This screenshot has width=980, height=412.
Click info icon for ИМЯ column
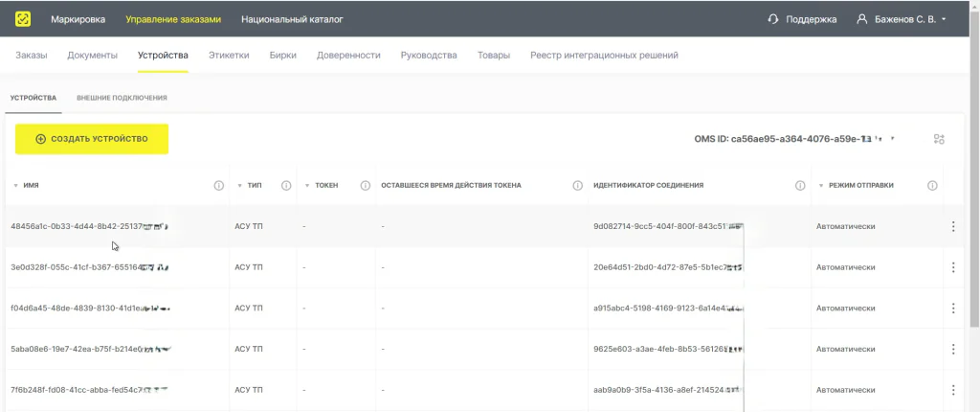[218, 186]
